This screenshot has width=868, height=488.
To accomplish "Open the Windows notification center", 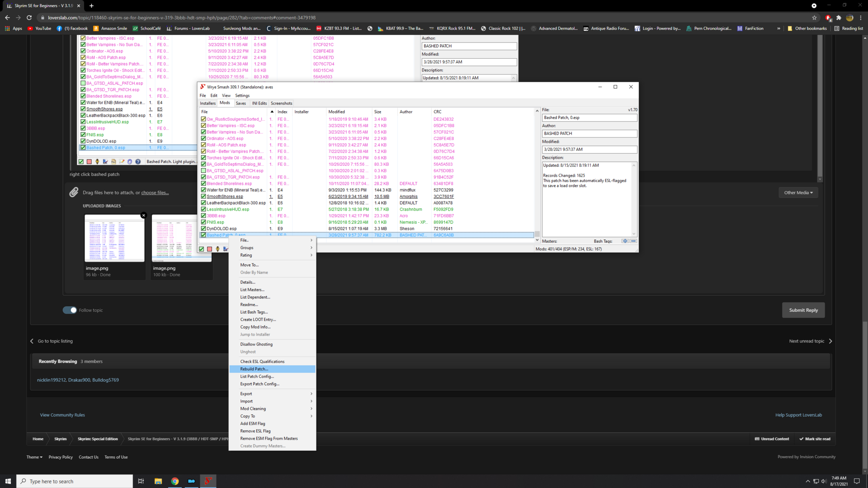I will click(857, 481).
